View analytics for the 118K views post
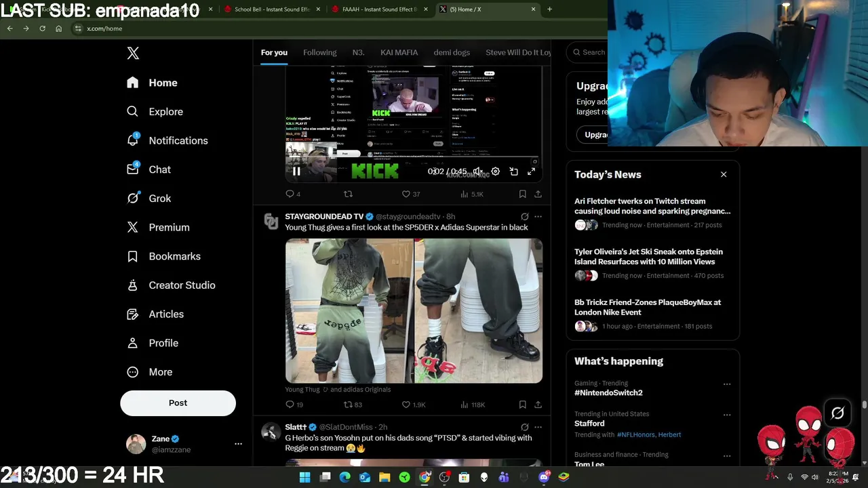The height and width of the screenshot is (488, 868). coord(472,405)
